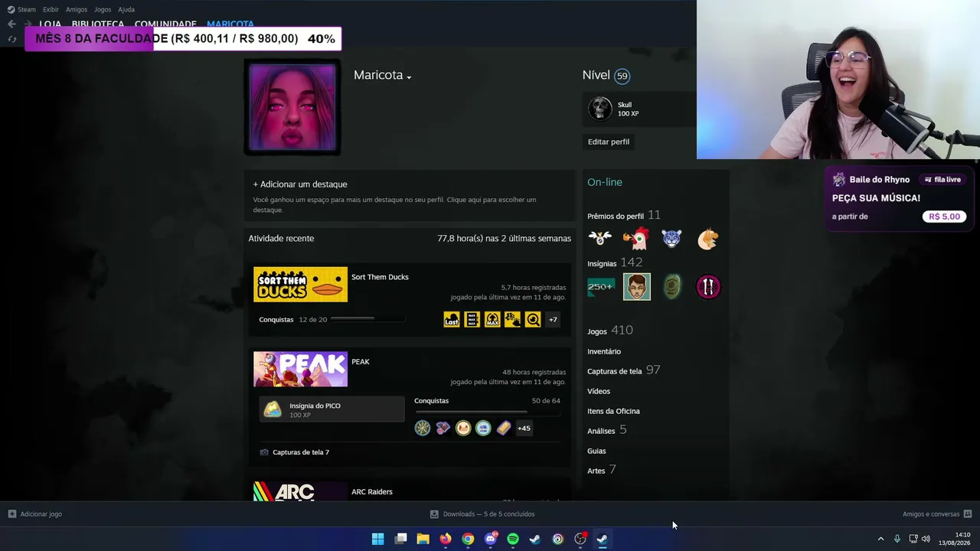The width and height of the screenshot is (980, 551).
Task: Open the Jogos 410 games list link
Action: pyautogui.click(x=610, y=331)
